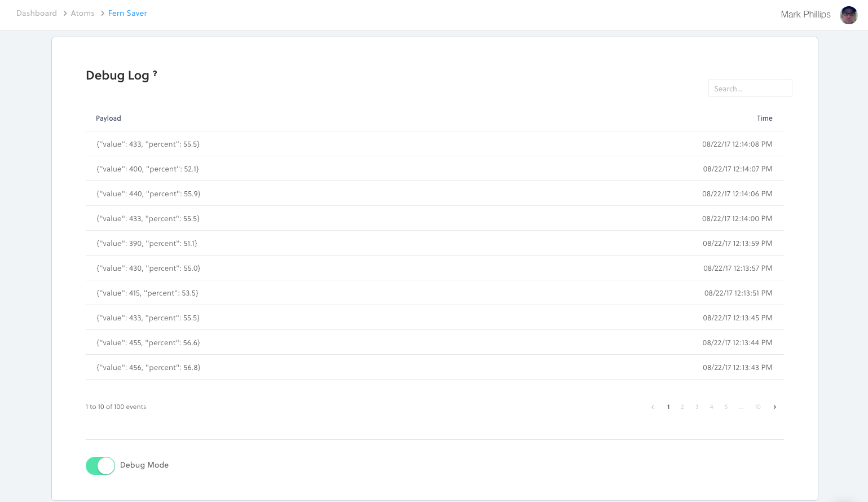Jump to last page 10
The height and width of the screenshot is (502, 868).
757,407
